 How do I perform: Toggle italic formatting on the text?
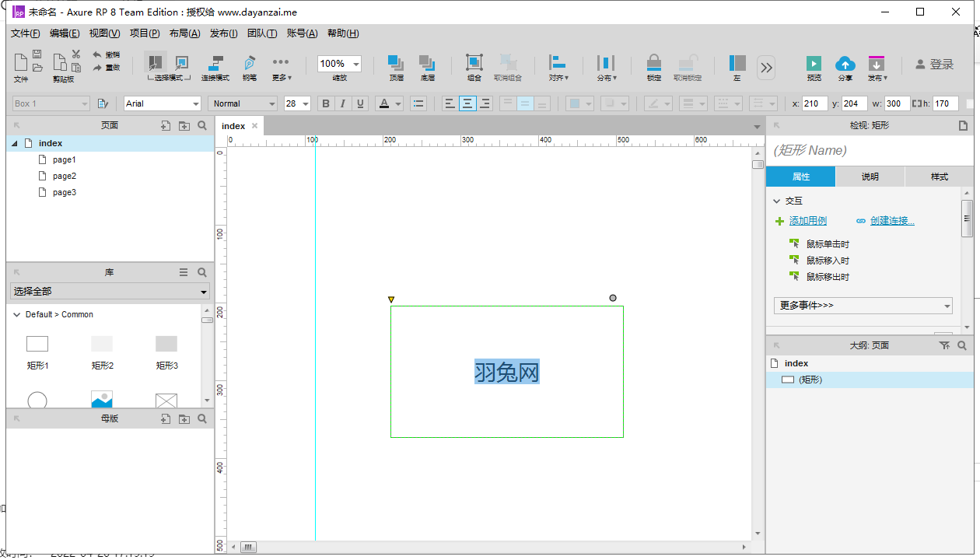click(342, 103)
